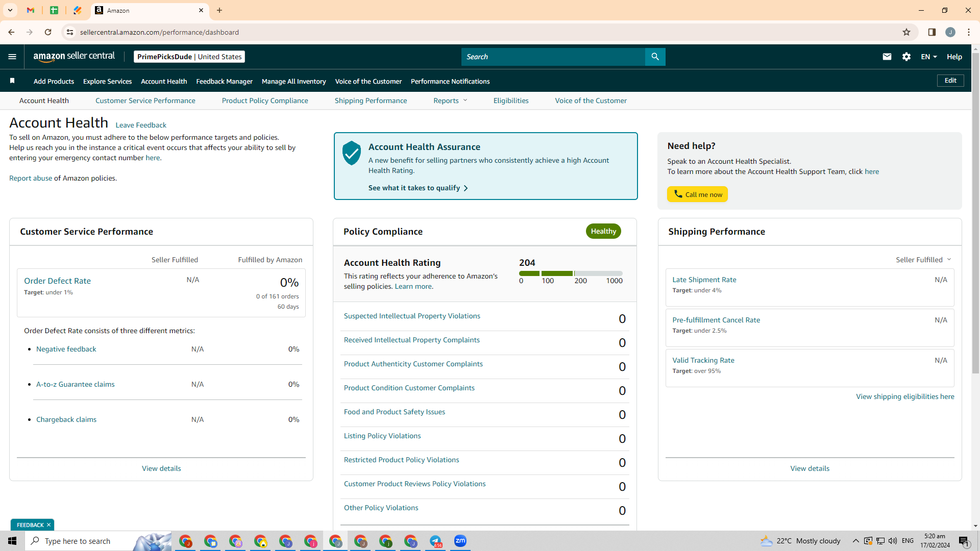Switch to Customer Service Performance tab
Image resolution: width=980 pixels, height=551 pixels.
[145, 101]
